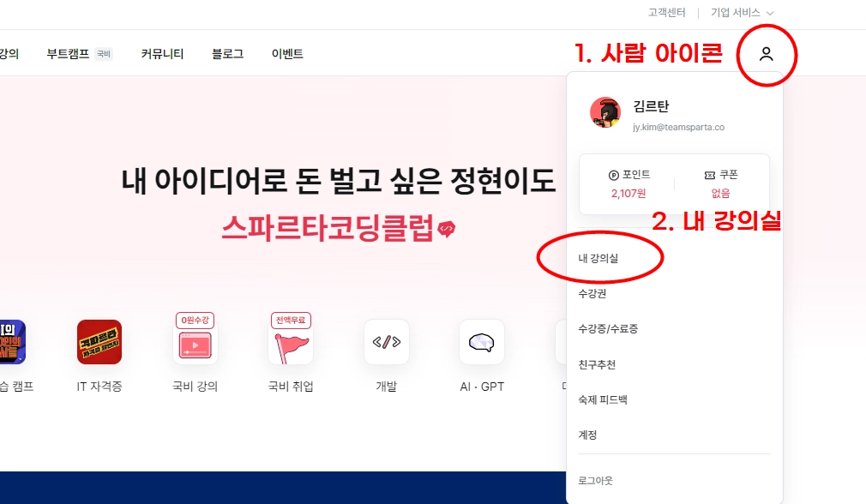View the 김르탄 profile avatar
866x504 pixels.
click(605, 112)
